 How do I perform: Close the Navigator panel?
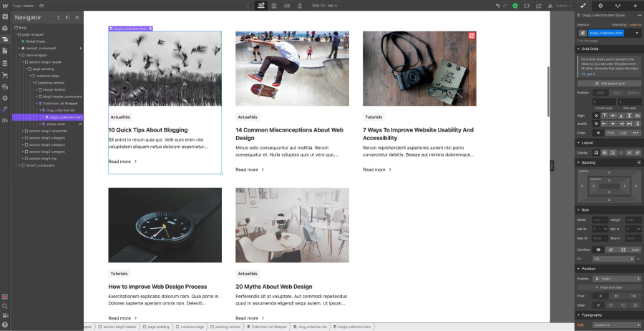click(77, 18)
